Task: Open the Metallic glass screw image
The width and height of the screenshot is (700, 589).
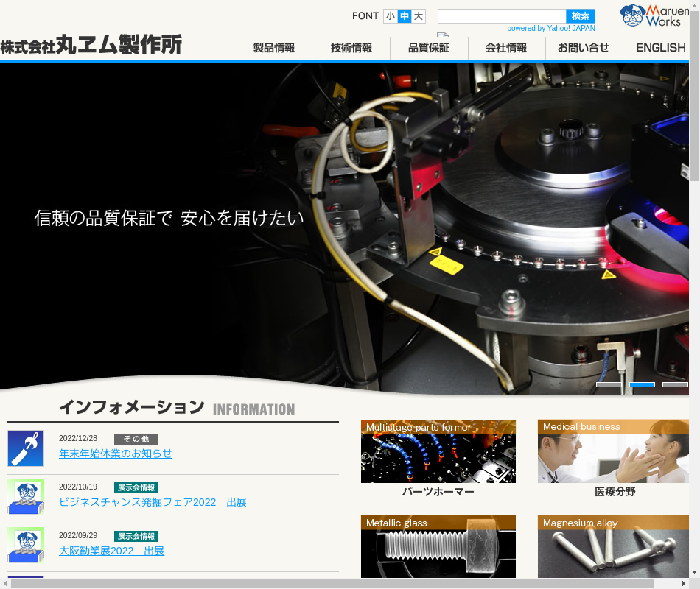Action: click(x=438, y=547)
